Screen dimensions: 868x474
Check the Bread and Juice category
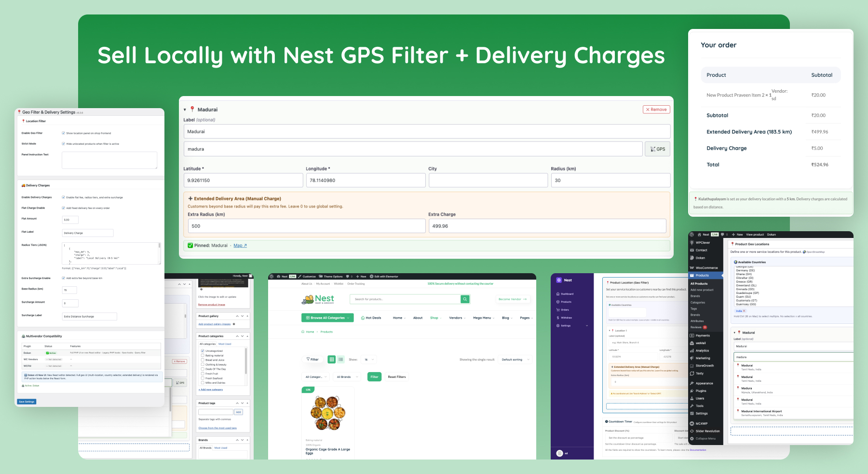point(203,360)
